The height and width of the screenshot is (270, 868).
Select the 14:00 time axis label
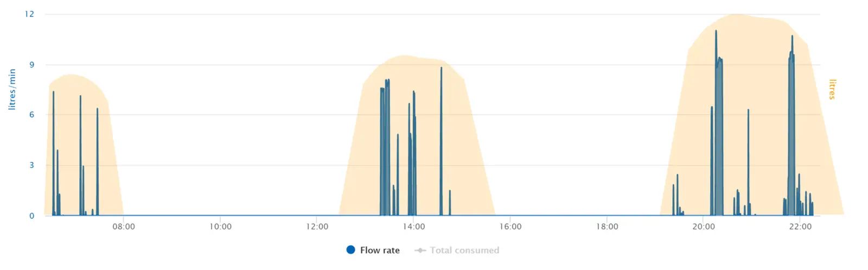pos(413,227)
